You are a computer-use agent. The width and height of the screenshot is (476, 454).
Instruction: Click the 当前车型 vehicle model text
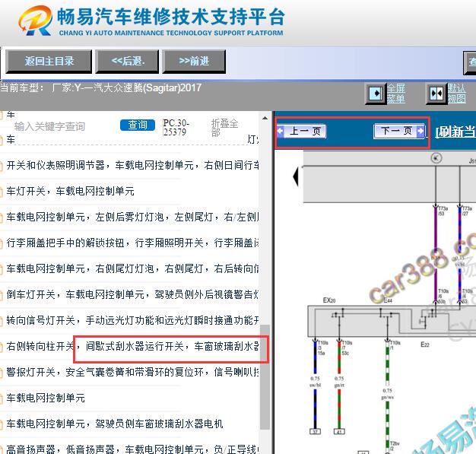tap(101, 87)
